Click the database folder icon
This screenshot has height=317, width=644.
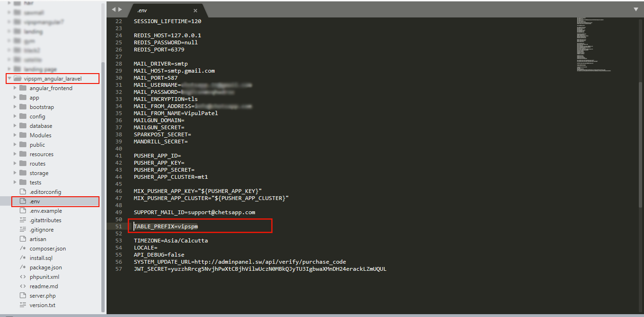pos(23,126)
